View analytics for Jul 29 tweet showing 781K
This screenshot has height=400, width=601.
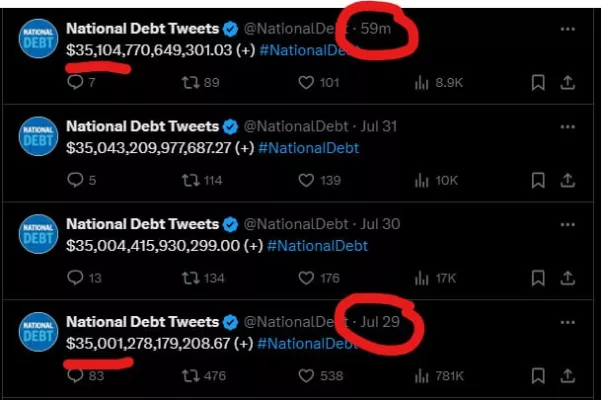[422, 376]
